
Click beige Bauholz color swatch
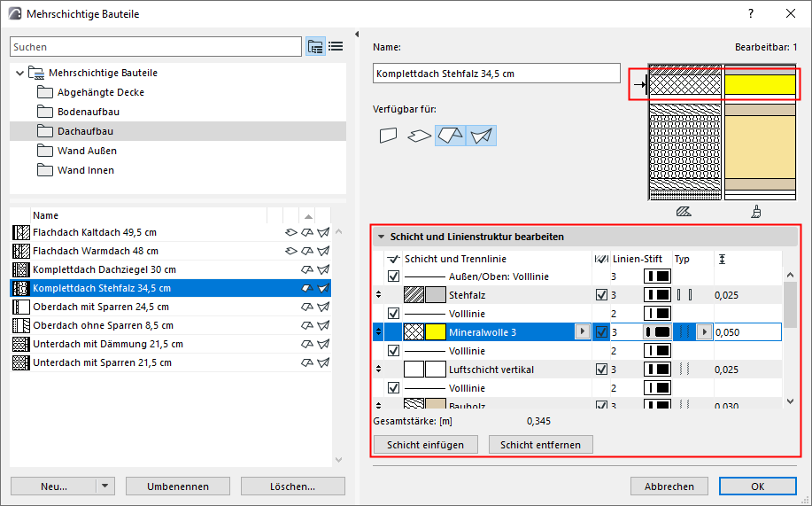(435, 404)
